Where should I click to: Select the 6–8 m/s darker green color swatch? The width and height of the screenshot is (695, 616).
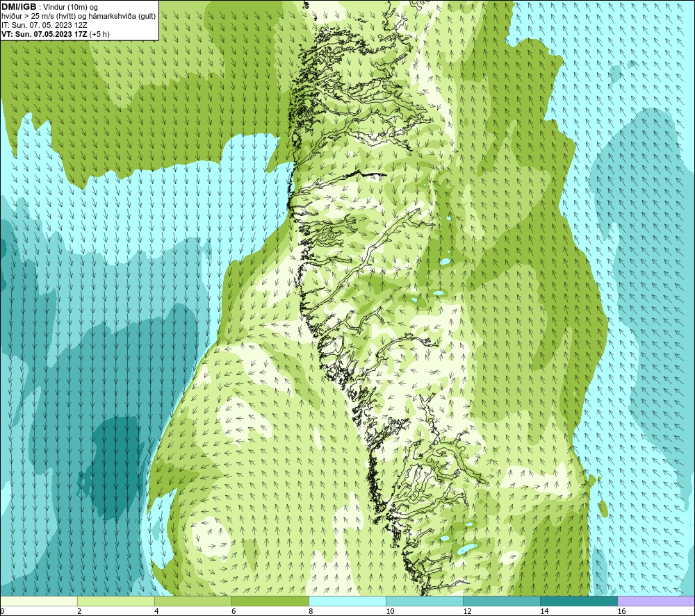point(270,601)
